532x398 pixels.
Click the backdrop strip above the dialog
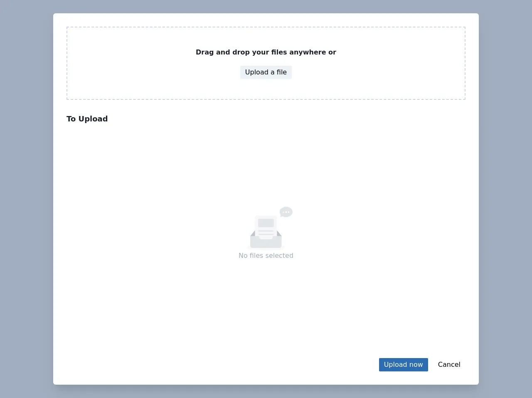266,6
